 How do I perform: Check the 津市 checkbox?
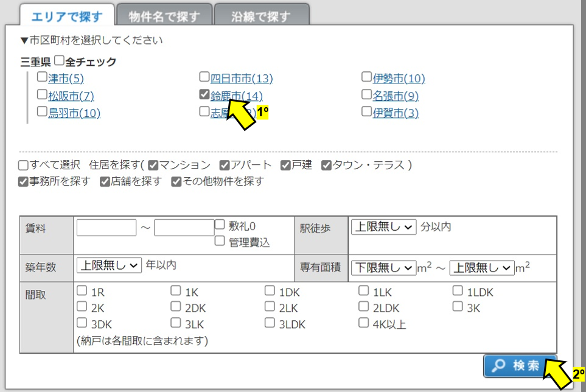(x=42, y=77)
